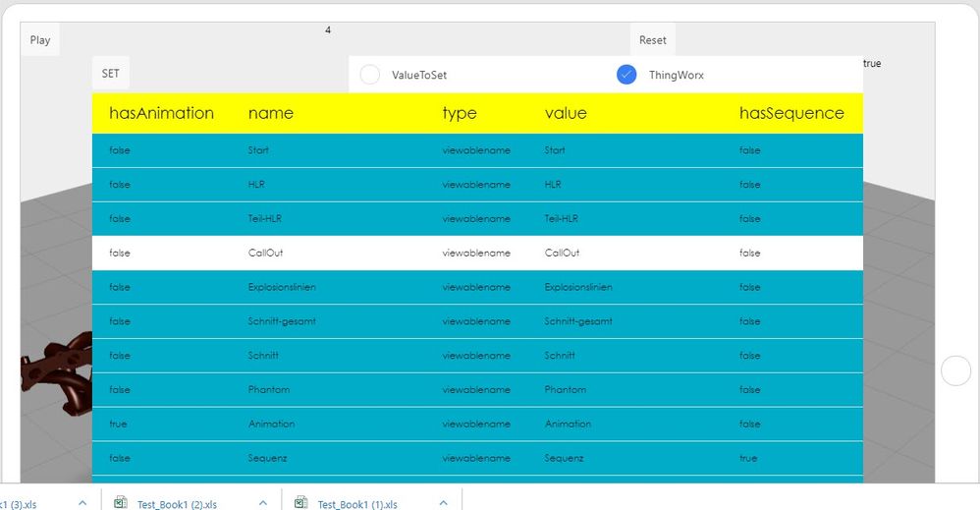
Task: Select the Phantom name cell
Action: pyautogui.click(x=269, y=389)
